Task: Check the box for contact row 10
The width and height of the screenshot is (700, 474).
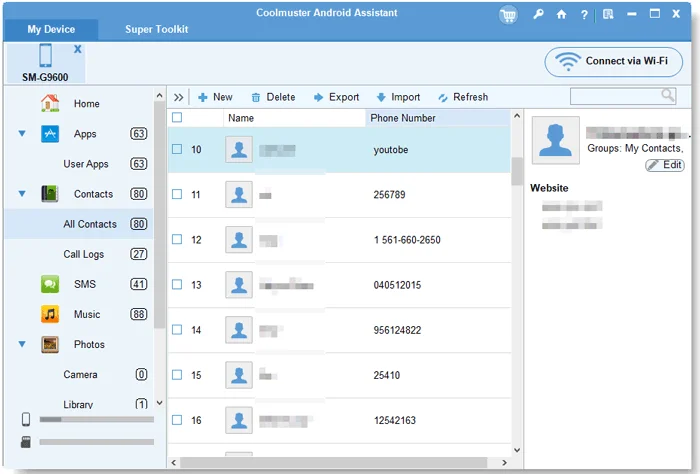Action: [177, 149]
